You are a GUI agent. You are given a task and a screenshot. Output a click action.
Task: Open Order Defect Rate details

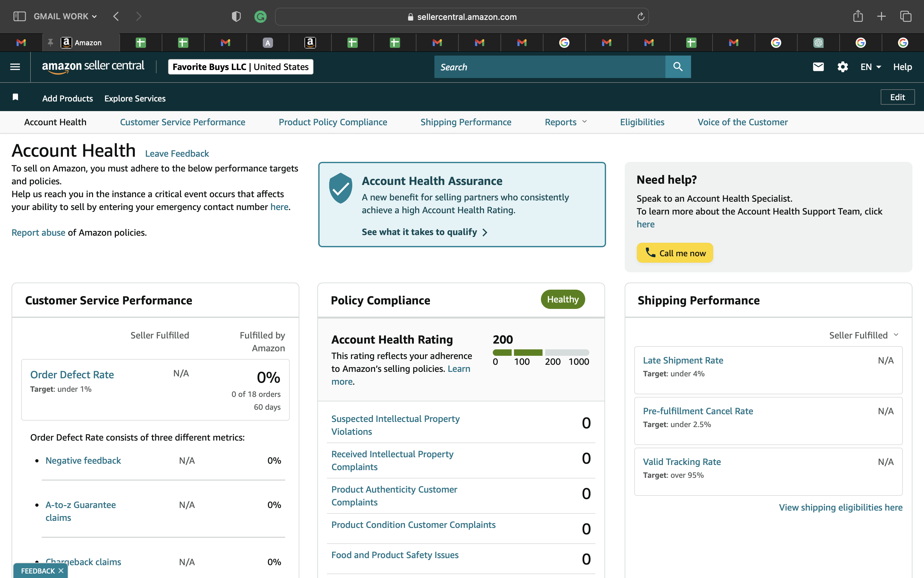72,375
